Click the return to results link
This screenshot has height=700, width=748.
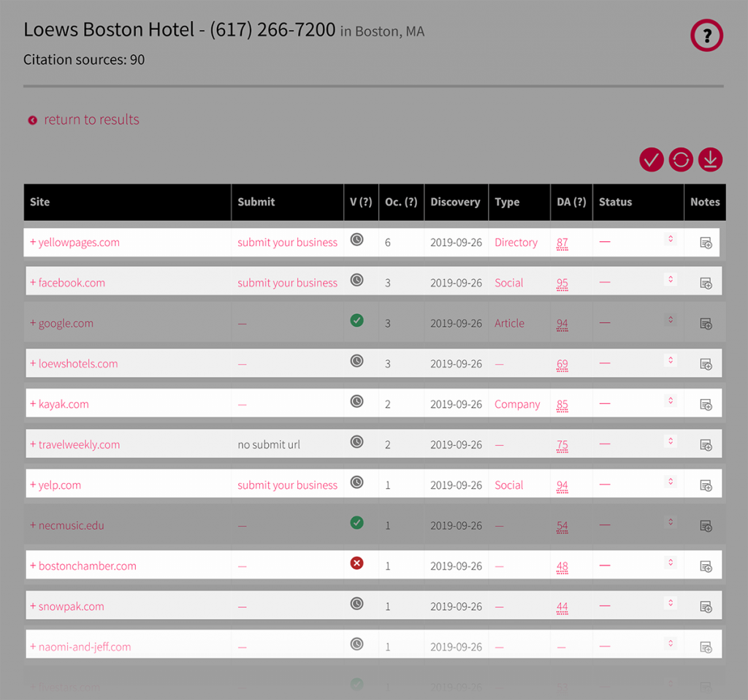click(91, 120)
